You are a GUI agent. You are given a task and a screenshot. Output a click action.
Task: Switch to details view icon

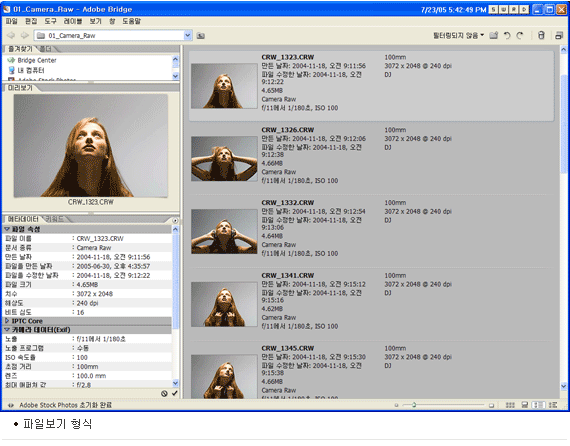pyautogui.click(x=538, y=405)
